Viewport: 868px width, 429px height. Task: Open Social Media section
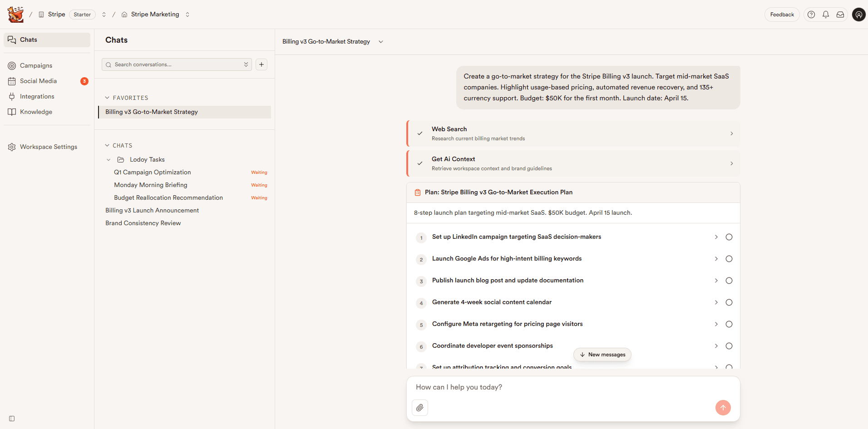pyautogui.click(x=38, y=81)
